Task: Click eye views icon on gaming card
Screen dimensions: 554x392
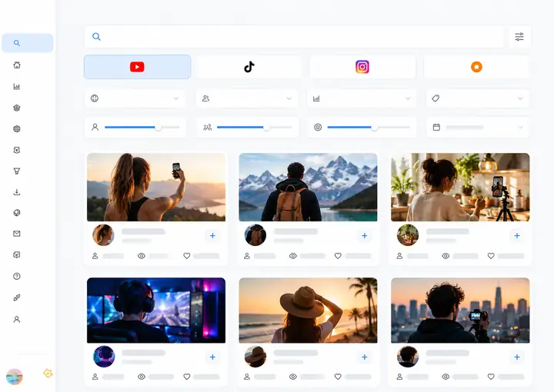Action: click(x=142, y=377)
